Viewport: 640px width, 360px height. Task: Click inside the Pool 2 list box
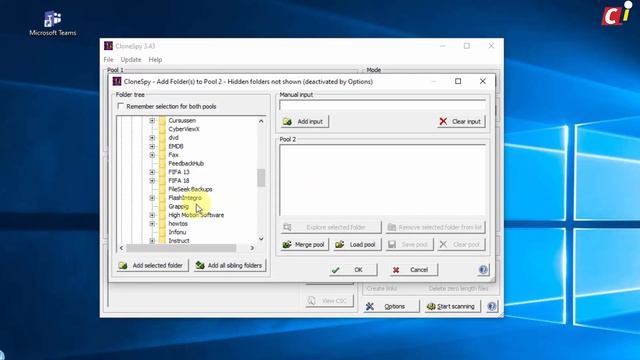[x=382, y=180]
